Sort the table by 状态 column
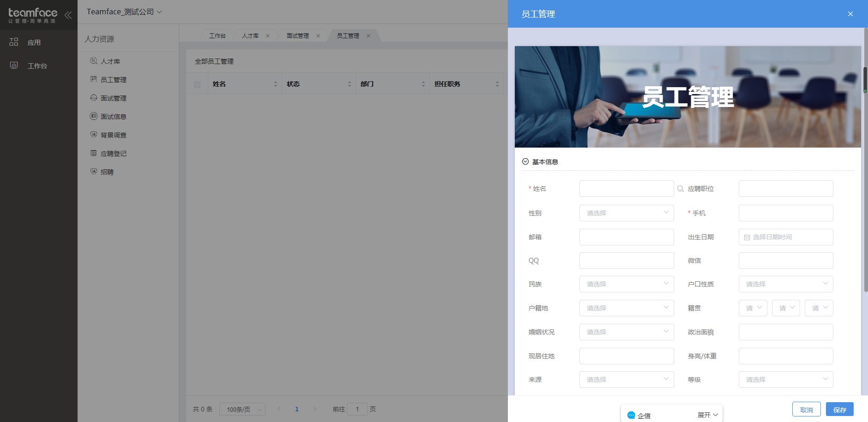The height and width of the screenshot is (422, 868). click(x=350, y=84)
